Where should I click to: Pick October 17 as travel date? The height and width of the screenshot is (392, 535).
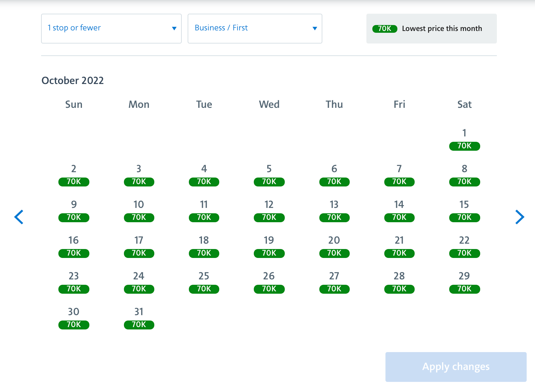click(139, 246)
